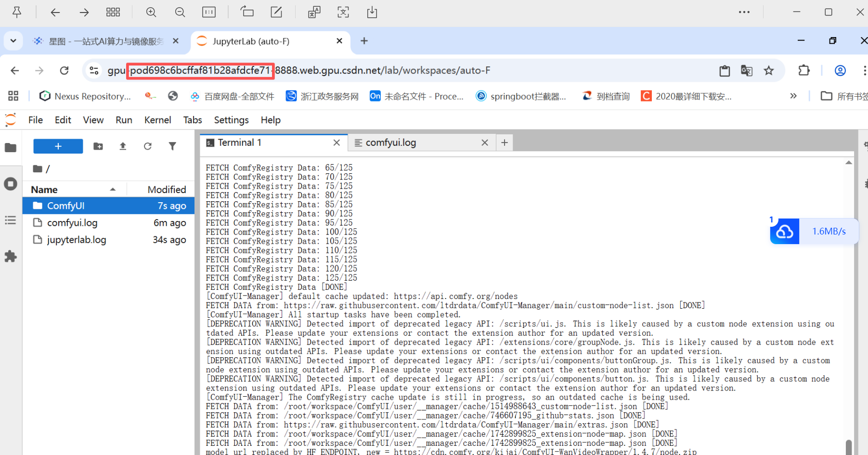
Task: Open 2020最详细下载安... bookmark
Action: (x=687, y=96)
